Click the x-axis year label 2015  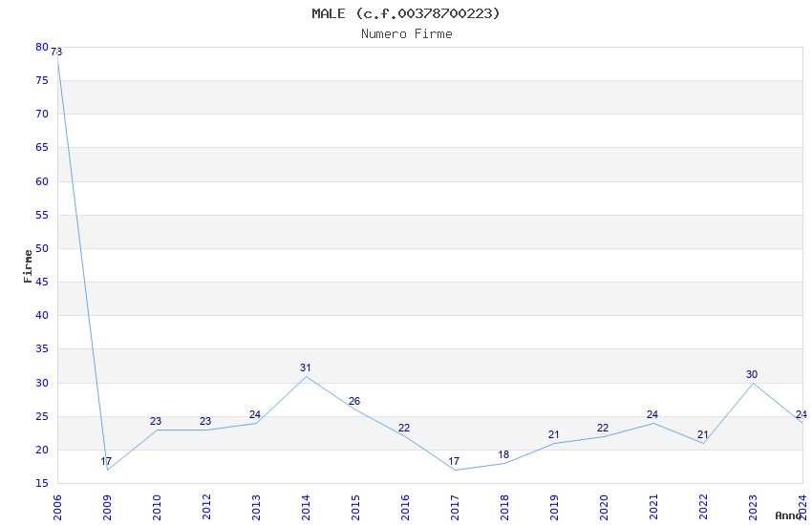(355, 508)
